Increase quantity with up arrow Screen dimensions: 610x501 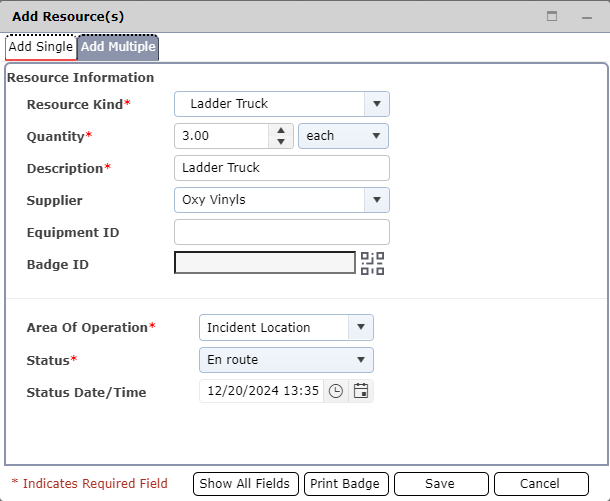coord(281,130)
